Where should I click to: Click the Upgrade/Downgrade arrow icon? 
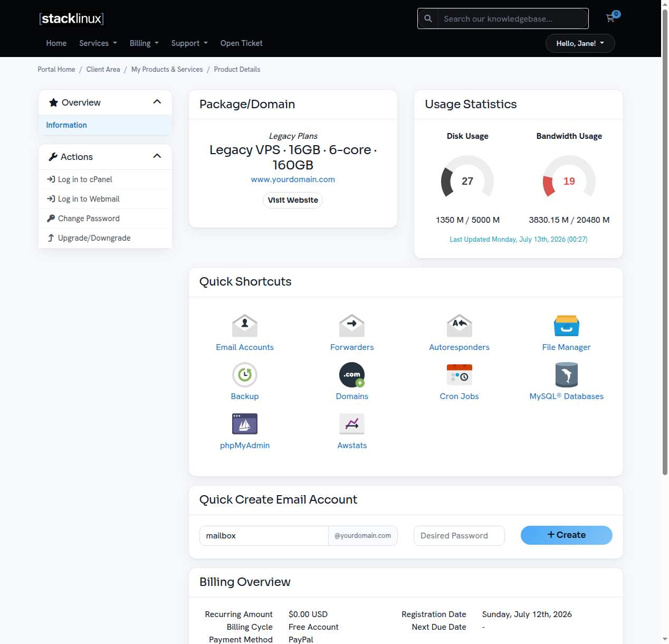(51, 238)
